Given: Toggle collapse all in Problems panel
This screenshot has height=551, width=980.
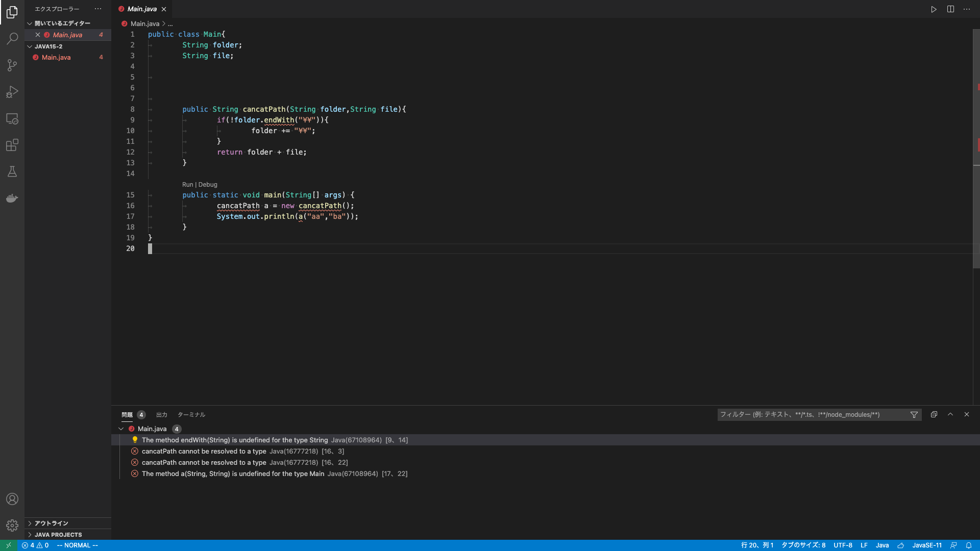Looking at the screenshot, I should [934, 414].
